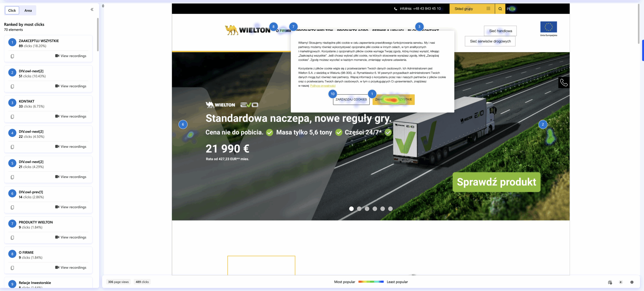
Task: Click the website search magnifier icon
Action: tap(500, 9)
